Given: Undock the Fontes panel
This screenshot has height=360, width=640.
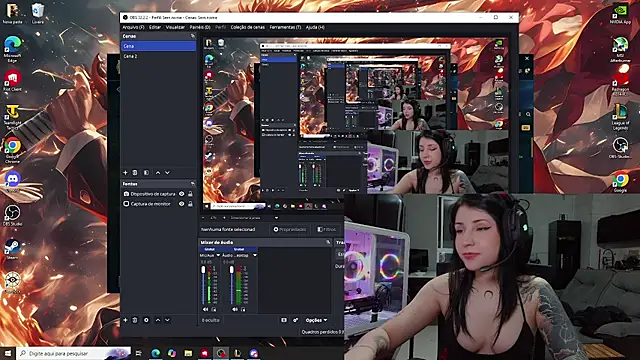Looking at the screenshot, I should click(193, 184).
